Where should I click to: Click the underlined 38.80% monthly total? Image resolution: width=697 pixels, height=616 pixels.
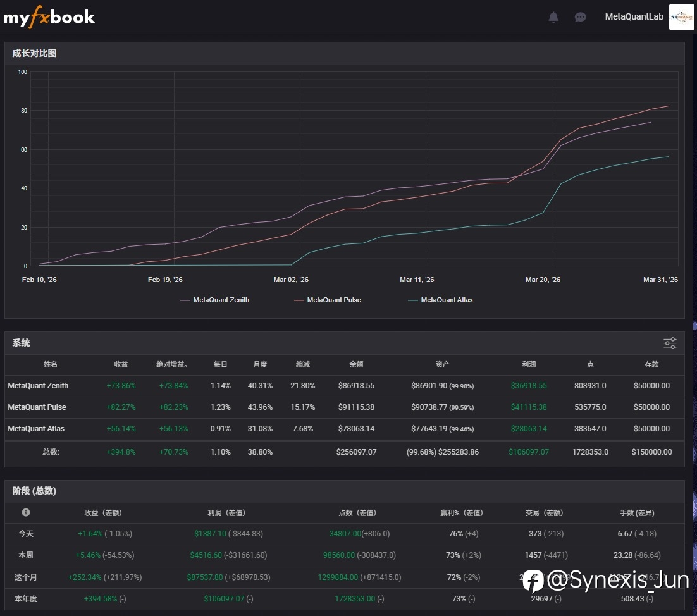[260, 452]
